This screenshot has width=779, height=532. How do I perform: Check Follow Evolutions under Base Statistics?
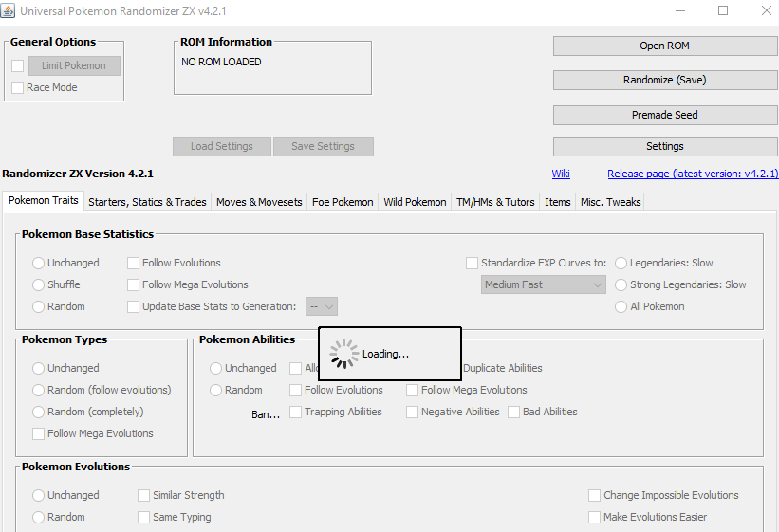(x=133, y=263)
